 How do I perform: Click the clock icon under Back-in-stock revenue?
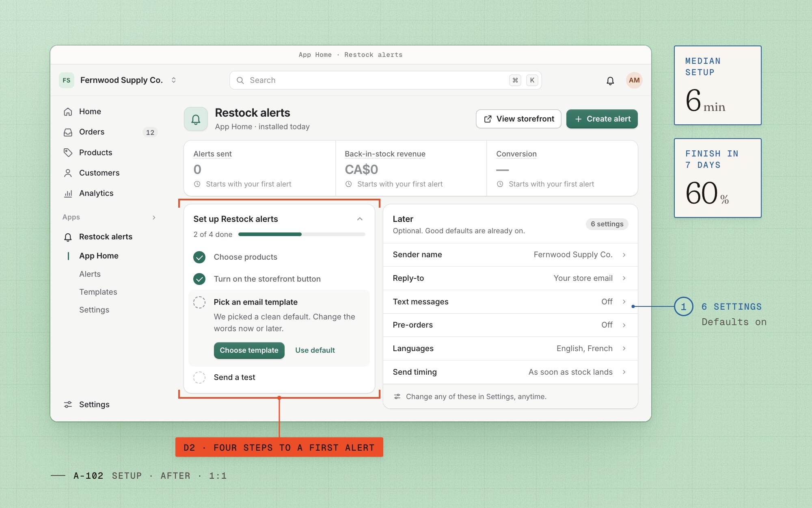click(348, 184)
